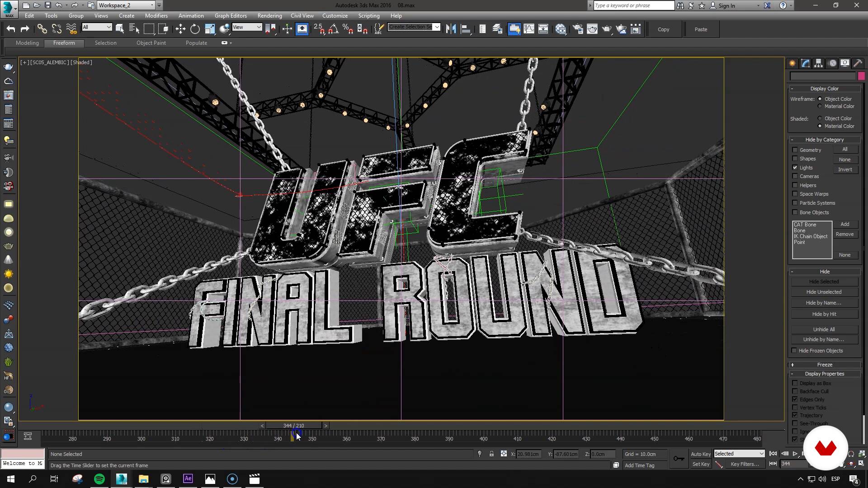Activate the Select and Rotate tool

pyautogui.click(x=195, y=29)
